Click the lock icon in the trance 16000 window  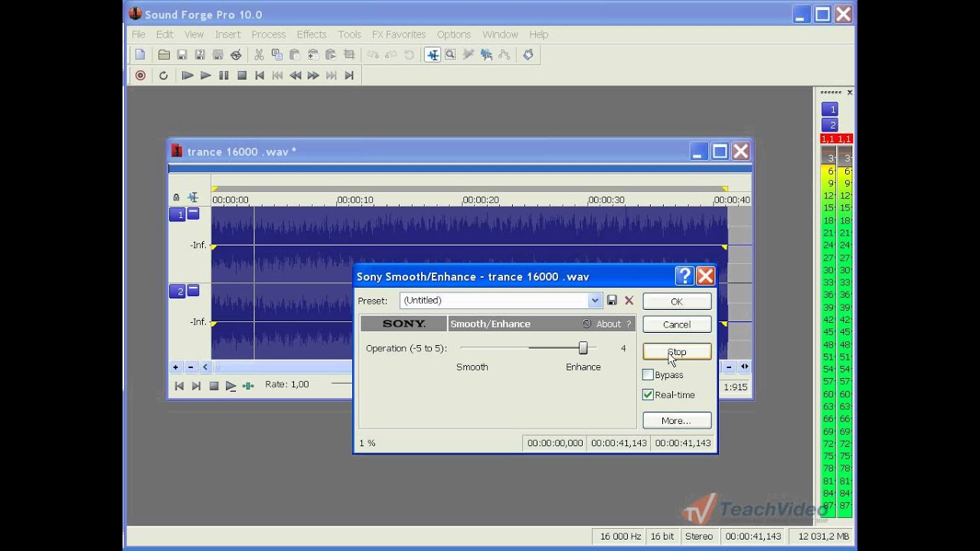[x=176, y=197]
